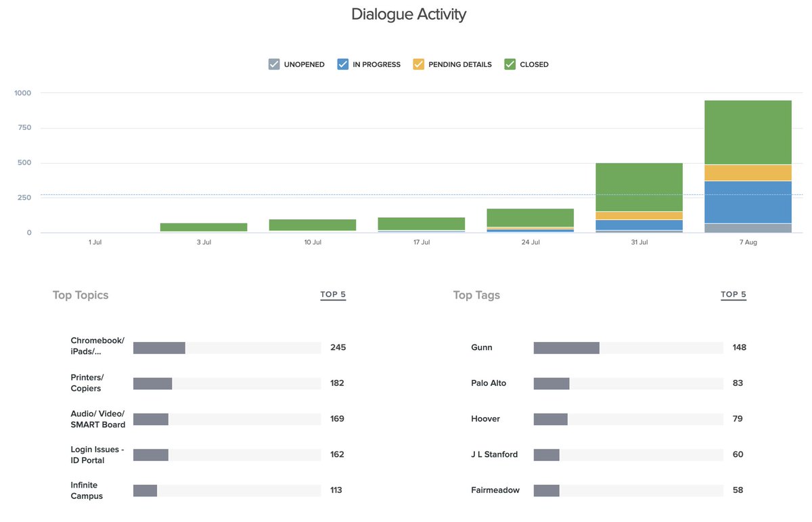Image resolution: width=812 pixels, height=522 pixels.
Task: Select the Printers/Copiers topic label
Action: (87, 383)
